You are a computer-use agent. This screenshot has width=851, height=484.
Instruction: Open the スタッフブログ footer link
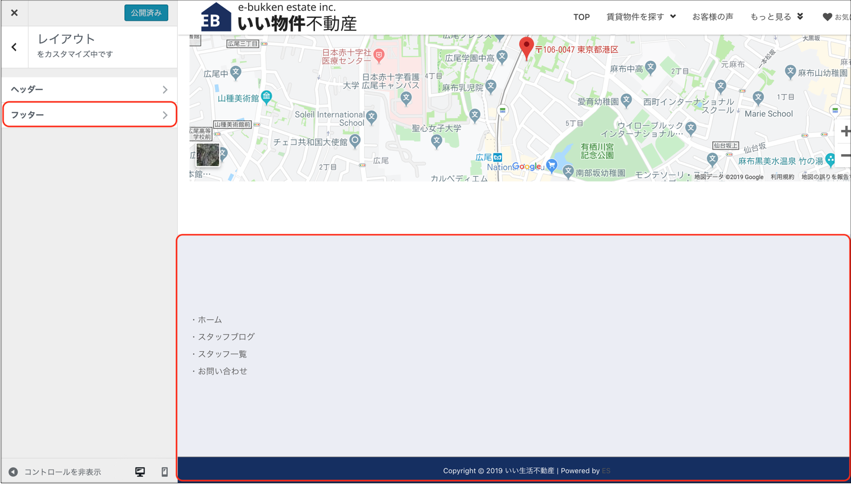[225, 337]
